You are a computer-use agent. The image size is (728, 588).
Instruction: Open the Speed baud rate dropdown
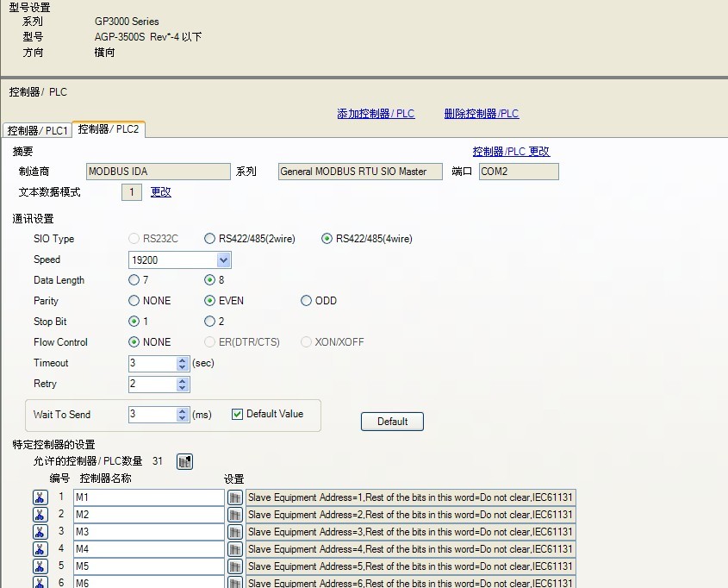point(224,260)
